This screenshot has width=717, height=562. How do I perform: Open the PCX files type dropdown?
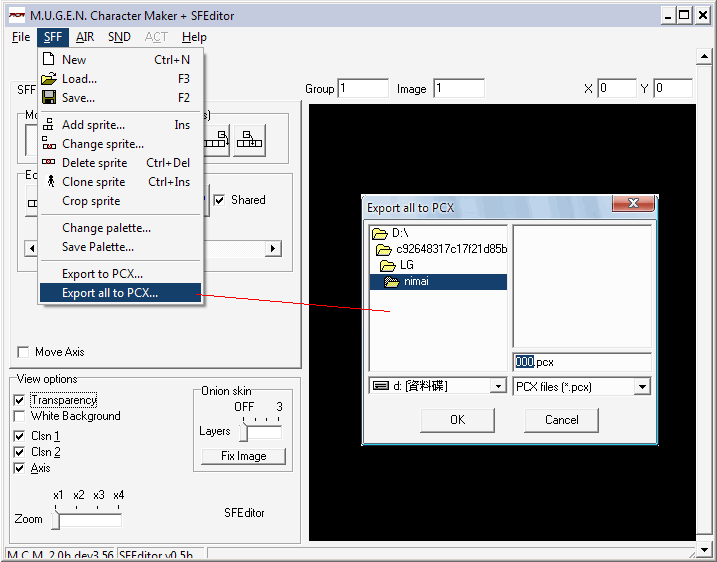(x=642, y=387)
